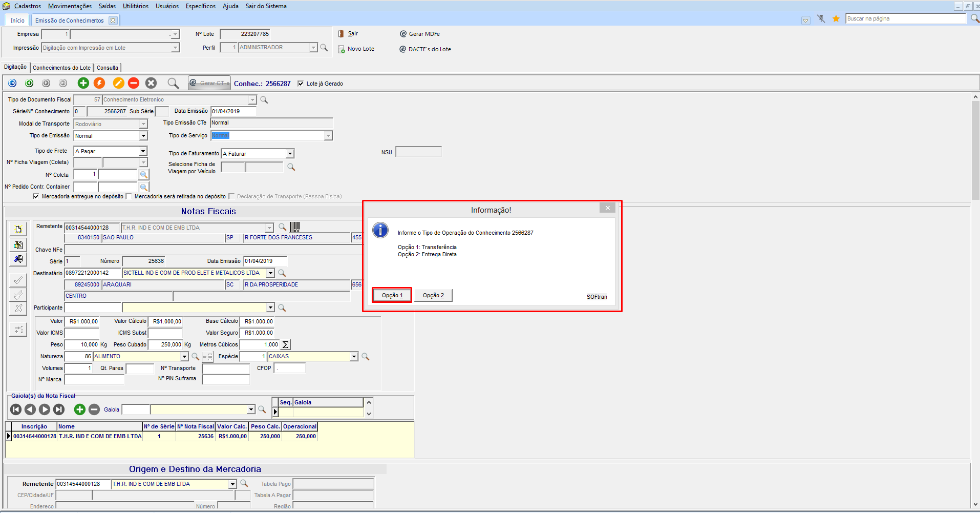Switch to the Consulta tab
This screenshot has width=980, height=513.
108,68
